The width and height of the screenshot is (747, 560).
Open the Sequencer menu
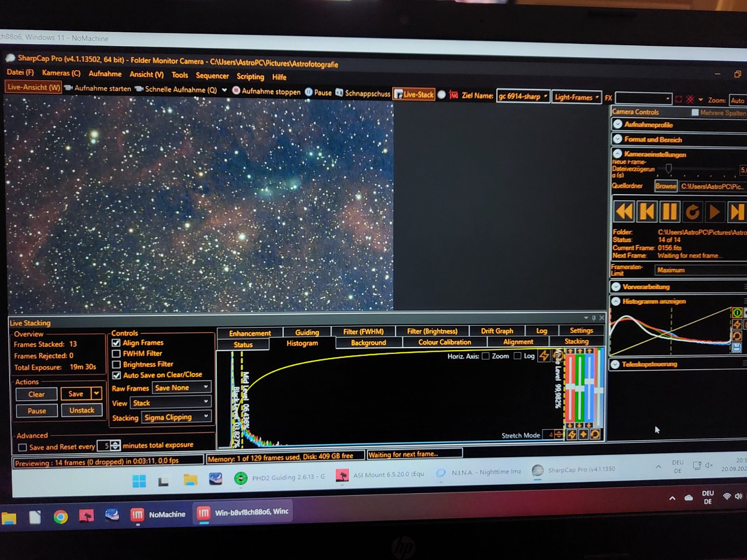pyautogui.click(x=212, y=75)
